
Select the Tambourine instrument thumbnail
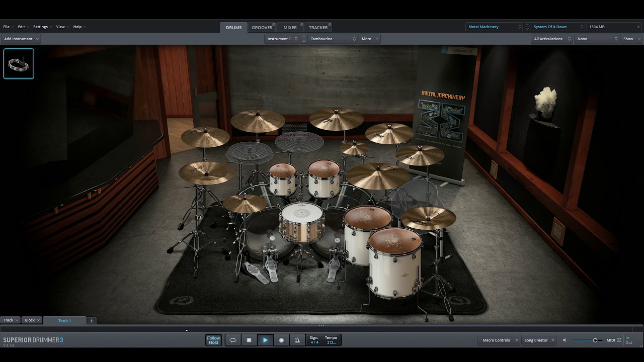tap(19, 64)
